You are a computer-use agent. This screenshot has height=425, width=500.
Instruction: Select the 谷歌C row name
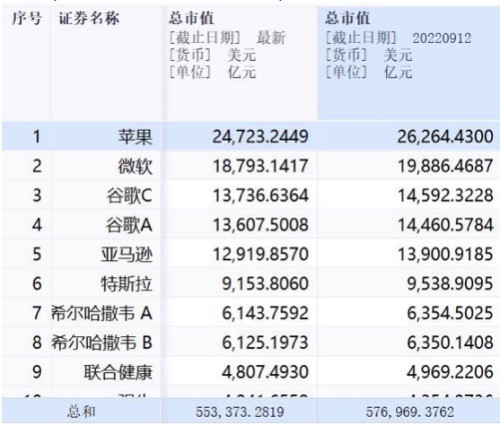tap(129, 195)
